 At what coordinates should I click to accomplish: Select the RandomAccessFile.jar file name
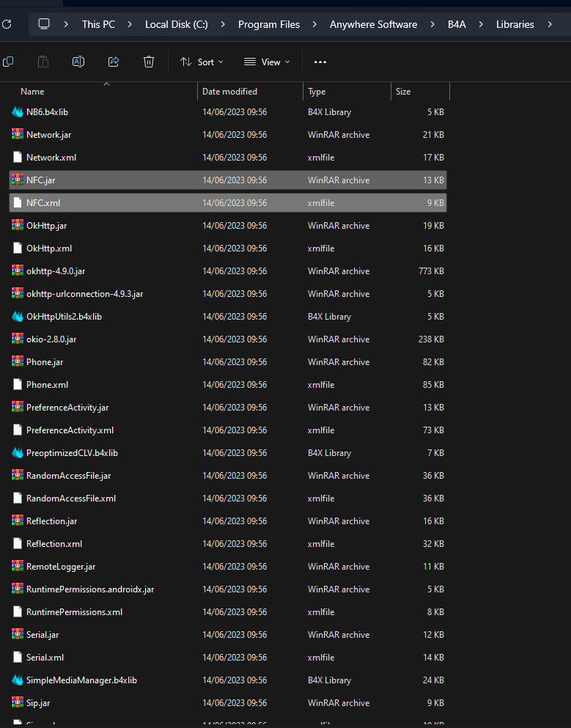pyautogui.click(x=68, y=475)
